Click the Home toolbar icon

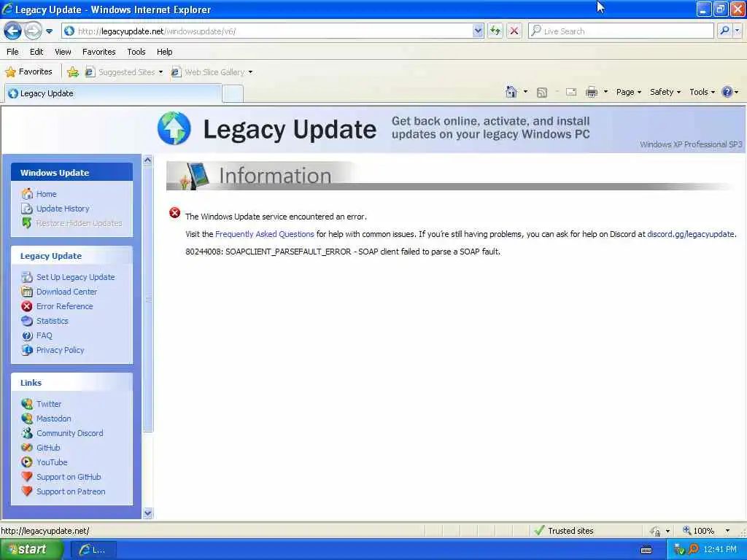point(511,92)
